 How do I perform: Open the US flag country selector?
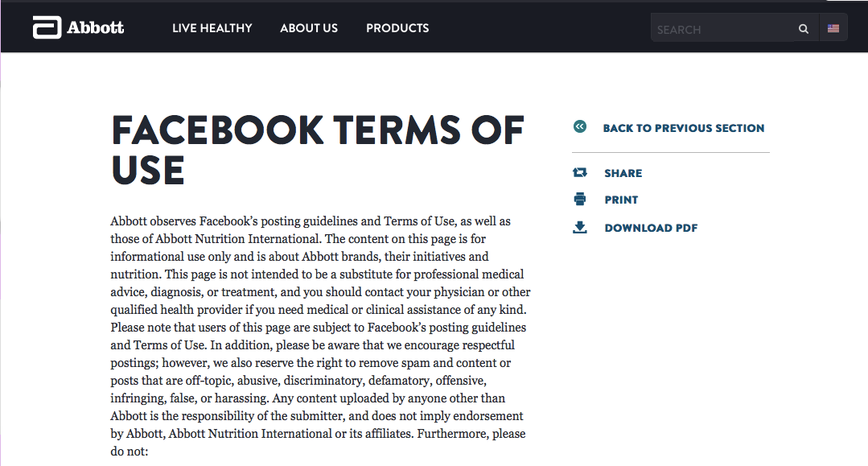coord(833,28)
